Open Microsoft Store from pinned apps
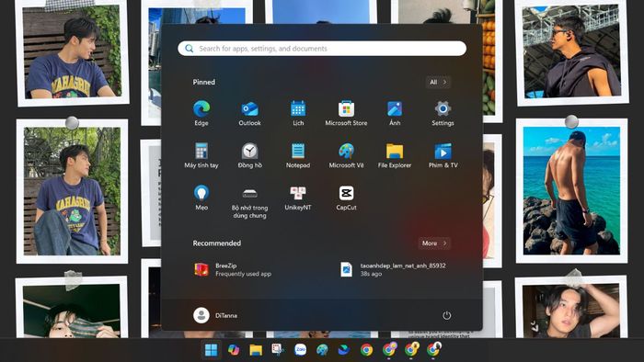Image resolution: width=644 pixels, height=362 pixels. [x=346, y=113]
